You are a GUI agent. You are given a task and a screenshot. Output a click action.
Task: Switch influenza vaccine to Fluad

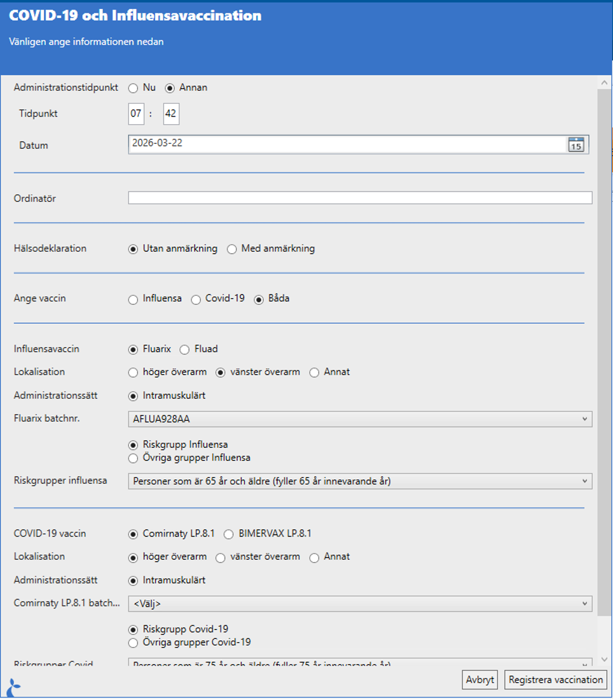point(184,349)
